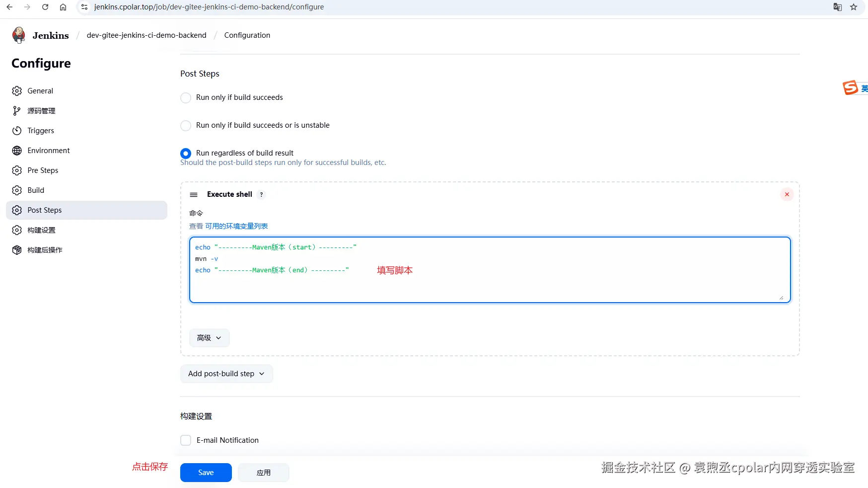Jump to Triggers section
The height and width of the screenshot is (488, 868).
86,131
